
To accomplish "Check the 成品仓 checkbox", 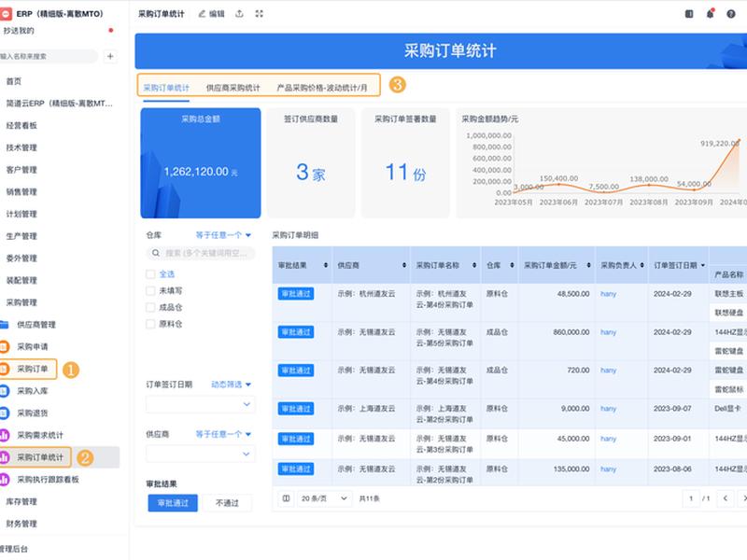I will [150, 307].
